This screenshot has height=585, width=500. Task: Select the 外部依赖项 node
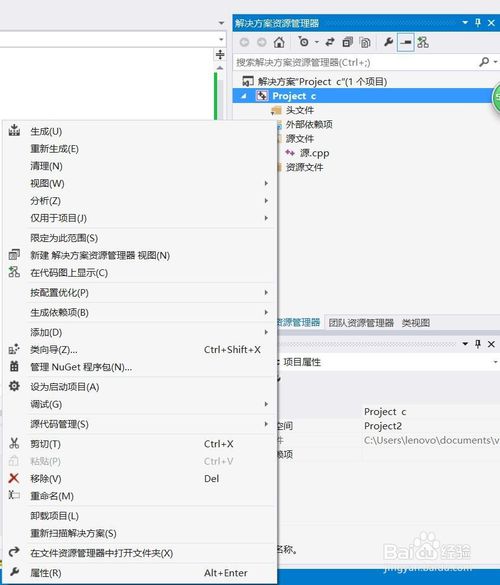(309, 124)
